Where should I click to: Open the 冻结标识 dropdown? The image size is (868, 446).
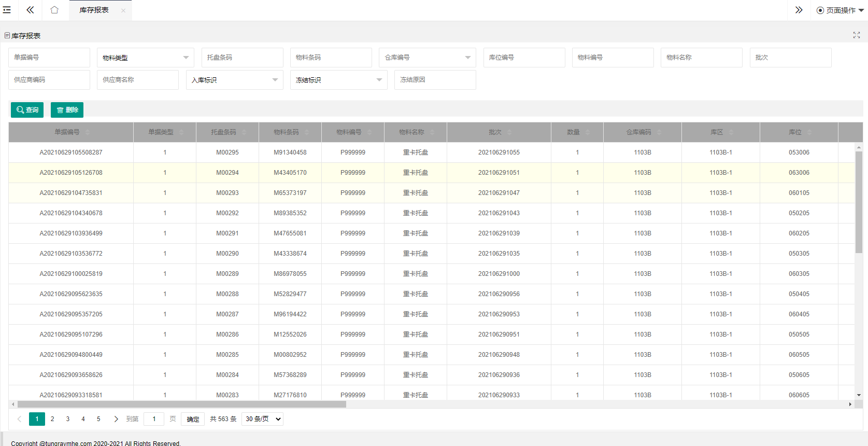tap(339, 80)
